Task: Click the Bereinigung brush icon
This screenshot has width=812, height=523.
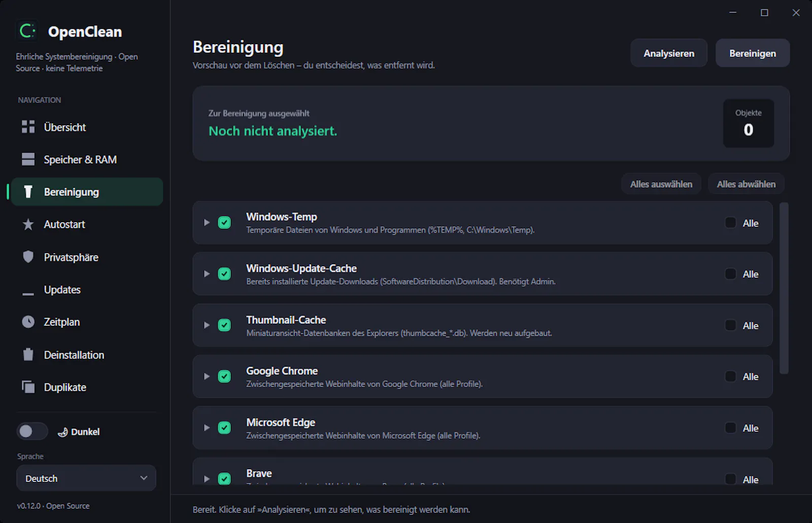Action: [x=28, y=192]
